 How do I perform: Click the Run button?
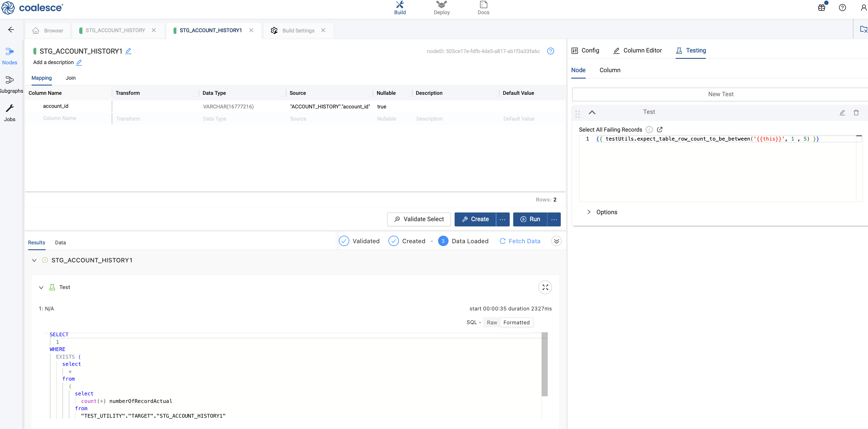[530, 219]
